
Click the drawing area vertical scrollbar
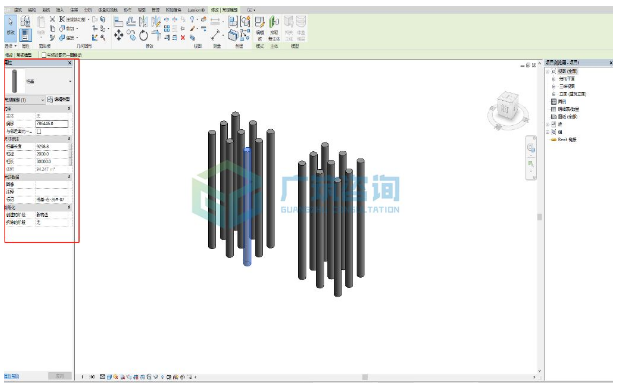coord(539,217)
